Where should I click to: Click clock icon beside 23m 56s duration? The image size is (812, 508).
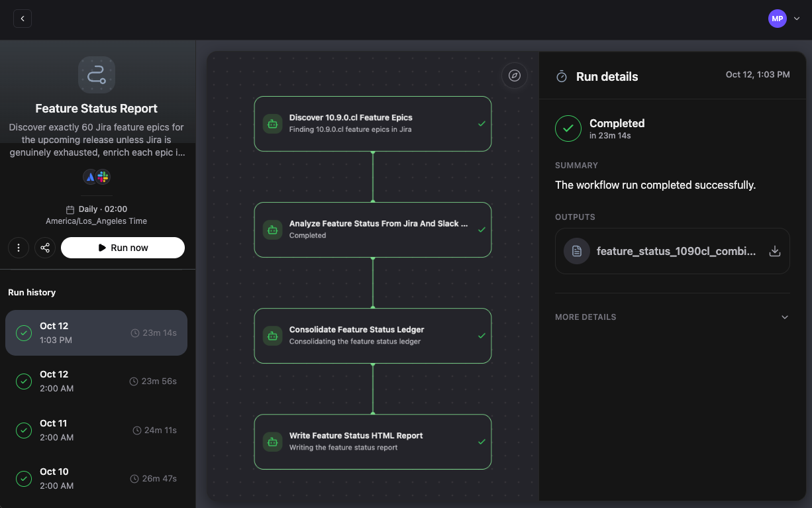[134, 381]
